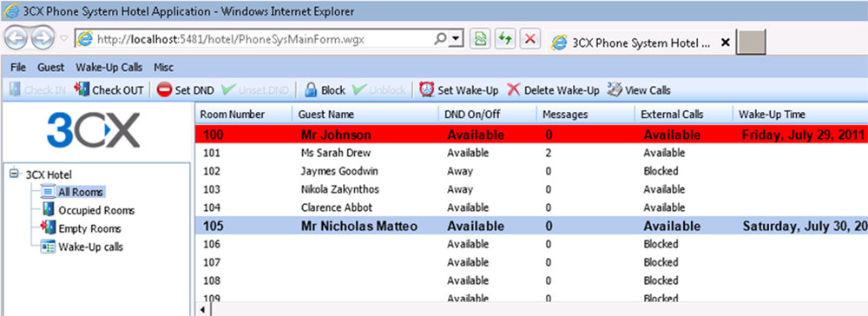The width and height of the screenshot is (868, 316).
Task: Click the Set DND toolbar button
Action: (x=186, y=90)
